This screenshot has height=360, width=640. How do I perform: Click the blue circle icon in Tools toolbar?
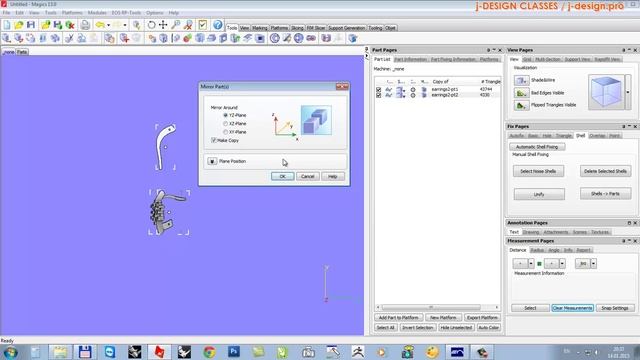point(275,38)
